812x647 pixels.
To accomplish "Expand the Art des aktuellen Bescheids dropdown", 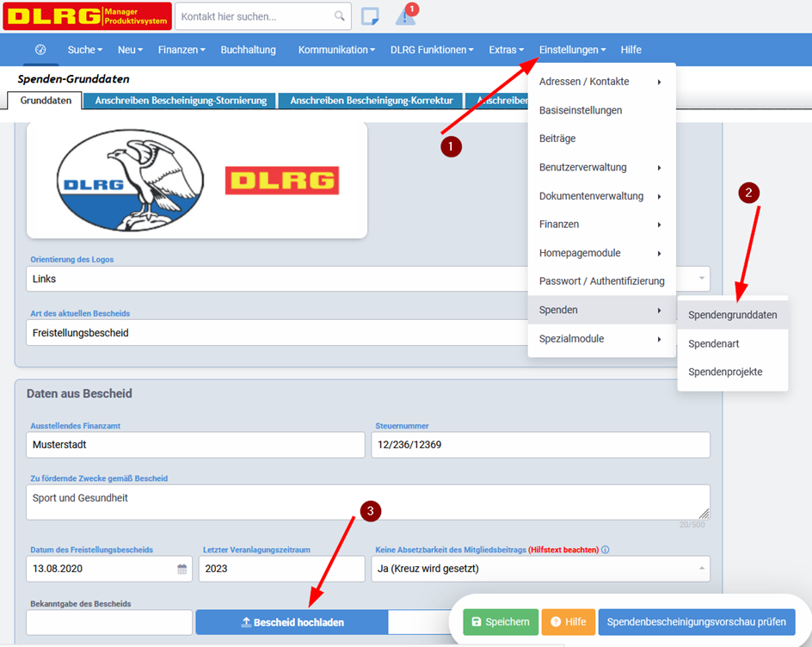I will tap(275, 333).
